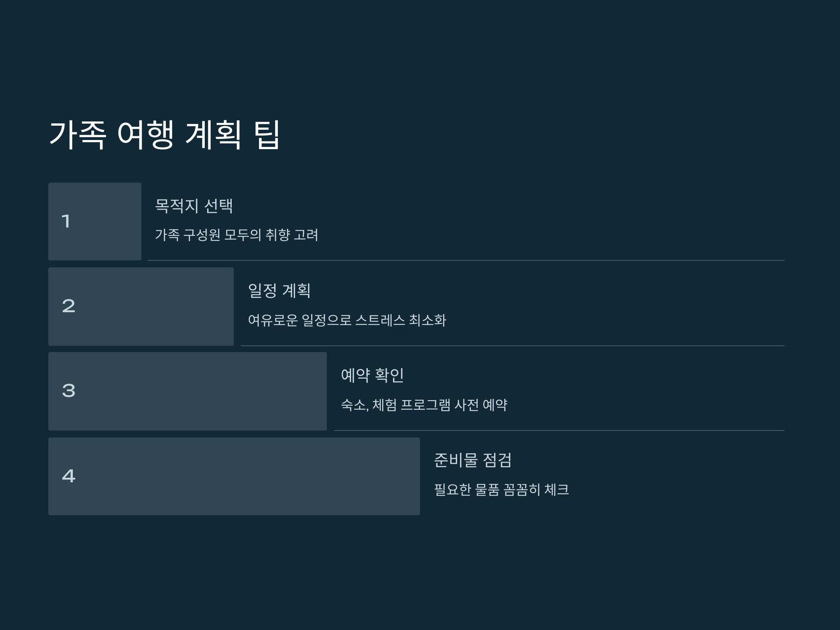Viewport: 840px width, 630px height.
Task: Pick the gray bar shape for step 2
Action: 141,307
